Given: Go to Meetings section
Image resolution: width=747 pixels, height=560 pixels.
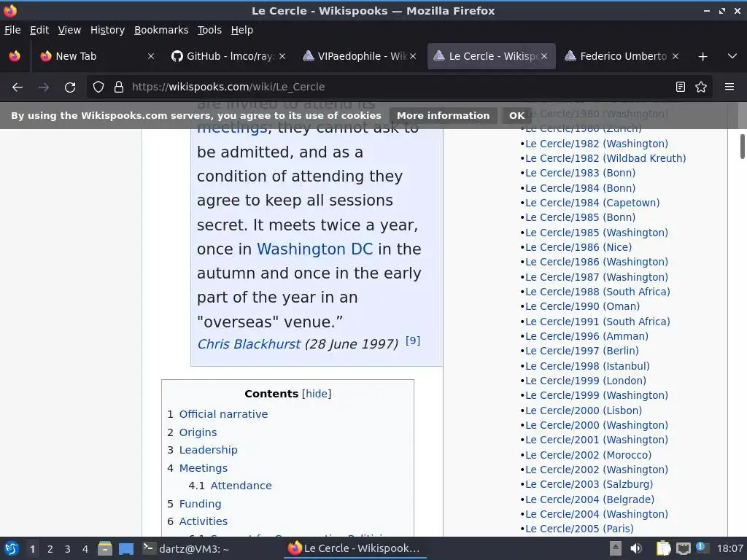Looking at the screenshot, I should (x=204, y=468).
